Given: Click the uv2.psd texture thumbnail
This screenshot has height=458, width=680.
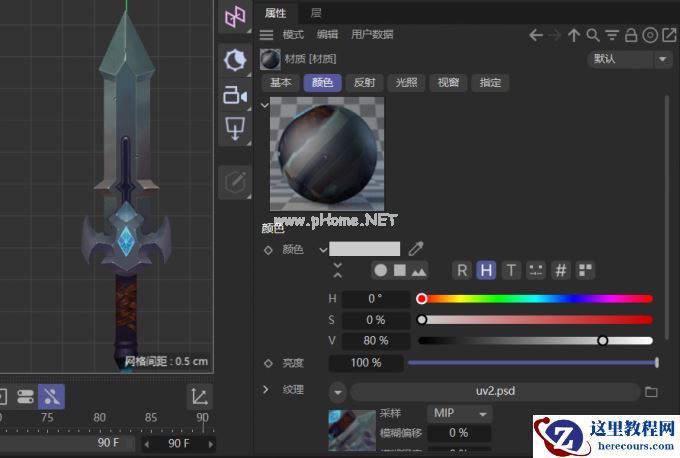Looking at the screenshot, I should tap(352, 430).
